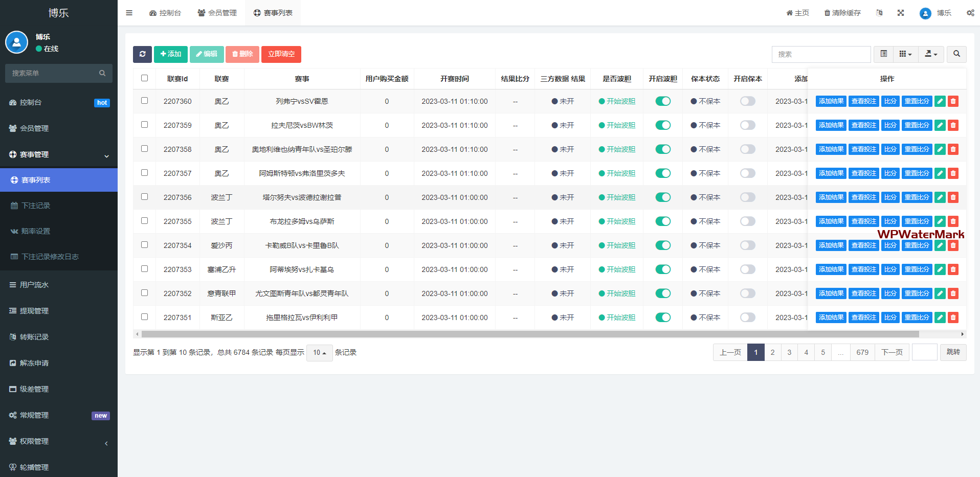
Task: Toggle table card view icon
Action: (x=883, y=54)
